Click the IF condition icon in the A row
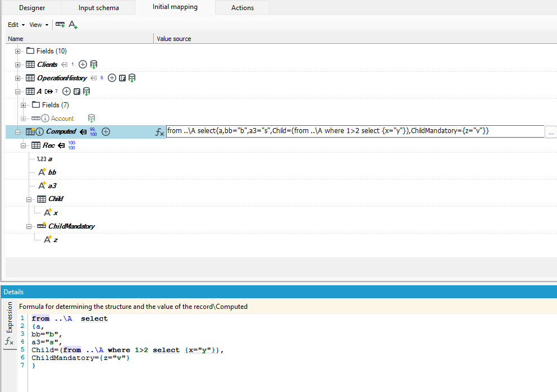 coord(77,92)
